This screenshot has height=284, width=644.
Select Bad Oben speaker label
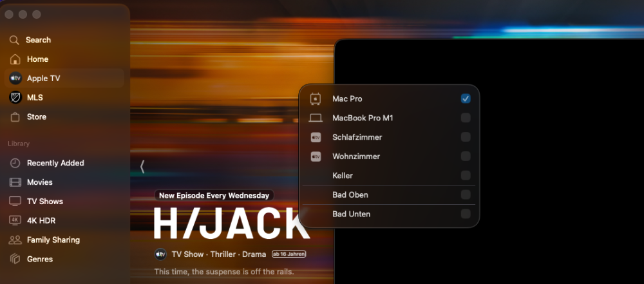pyautogui.click(x=350, y=195)
